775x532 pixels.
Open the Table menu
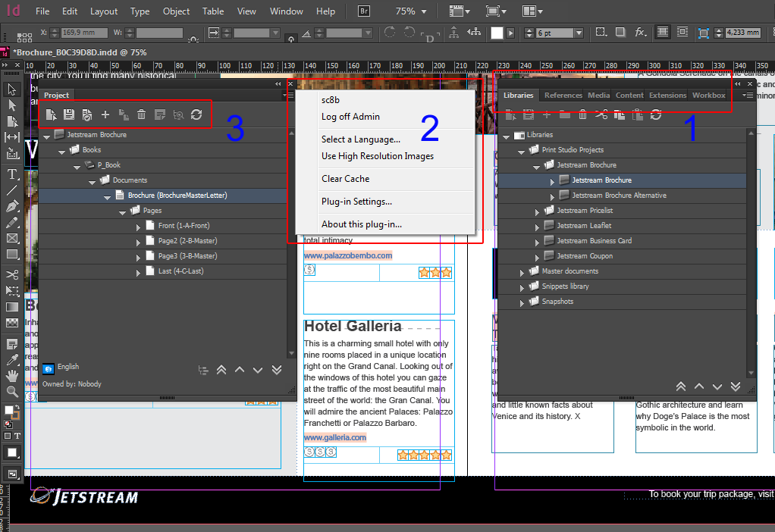pos(213,11)
